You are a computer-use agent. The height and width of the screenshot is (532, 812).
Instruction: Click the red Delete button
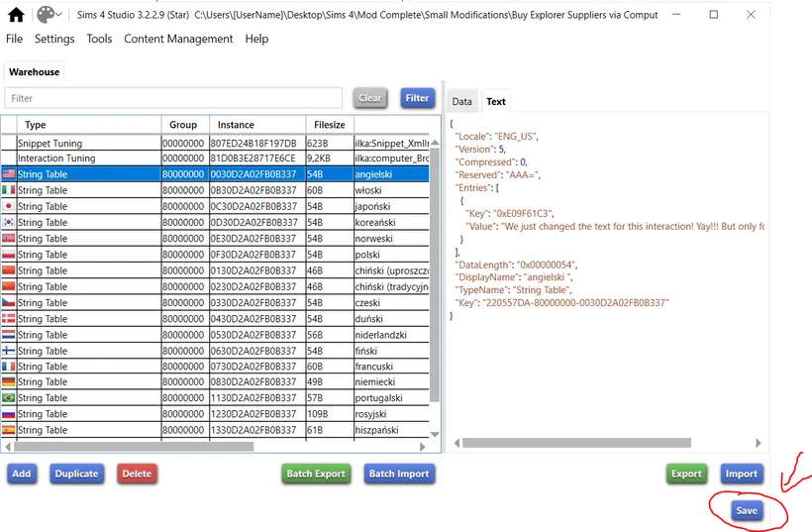[x=137, y=474]
